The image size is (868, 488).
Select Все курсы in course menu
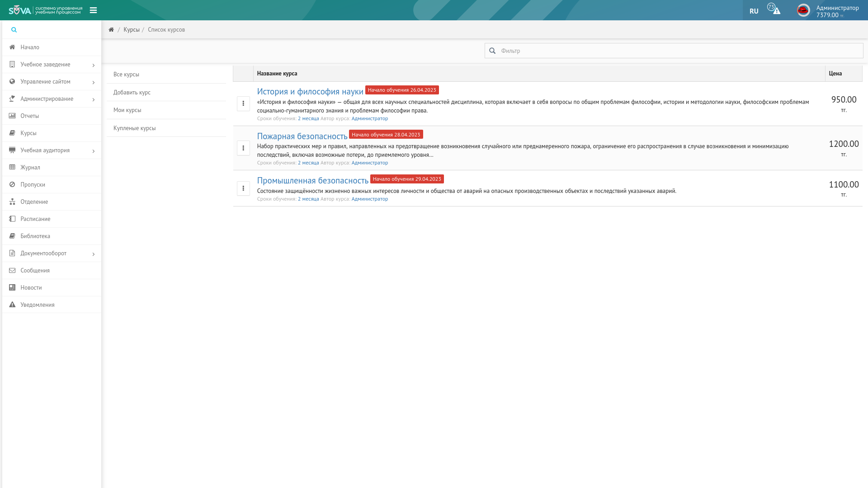point(166,75)
